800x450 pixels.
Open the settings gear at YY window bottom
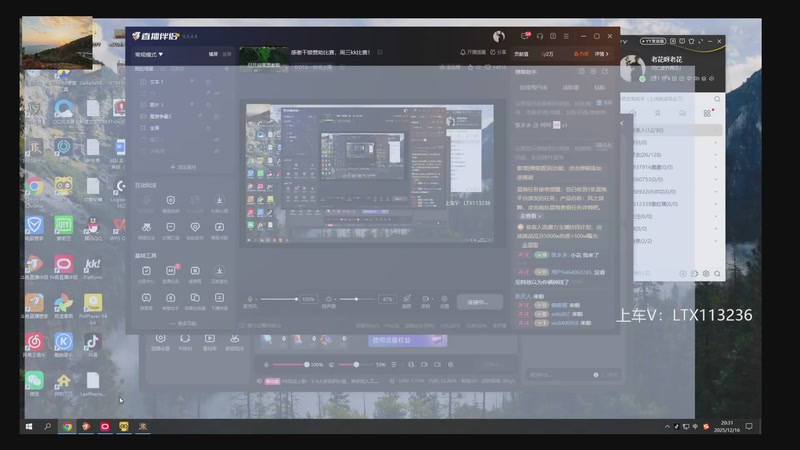coord(706,274)
